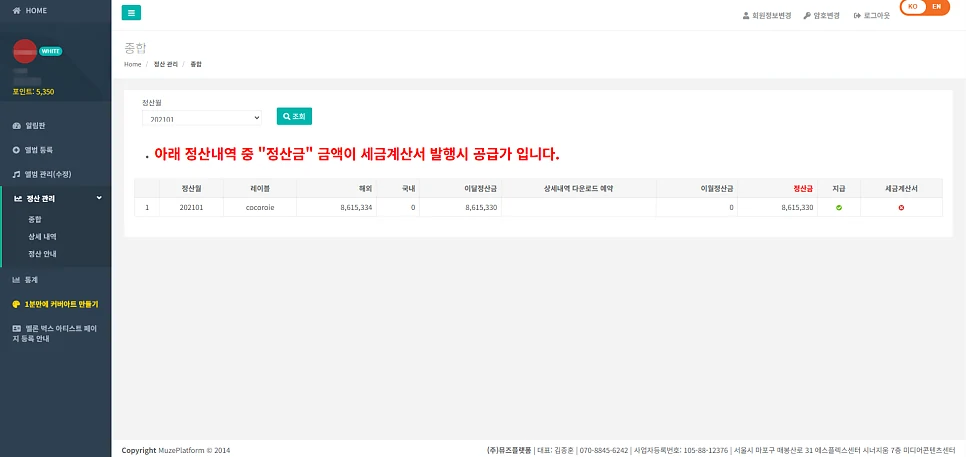Open 멜론 빅스 아티스트 페이지 등록 안내
This screenshot has width=966, height=457.
pyautogui.click(x=55, y=333)
